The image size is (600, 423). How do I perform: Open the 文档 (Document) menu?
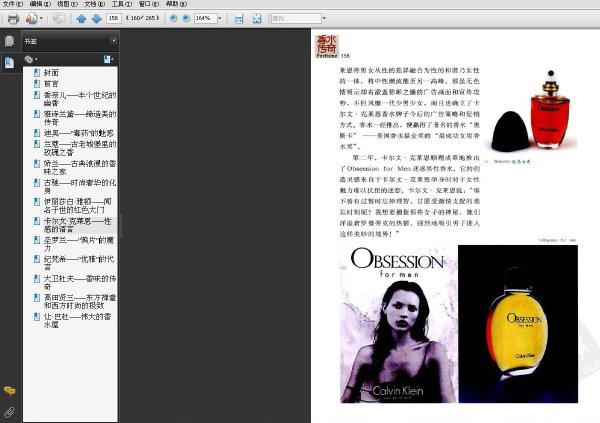click(95, 4)
